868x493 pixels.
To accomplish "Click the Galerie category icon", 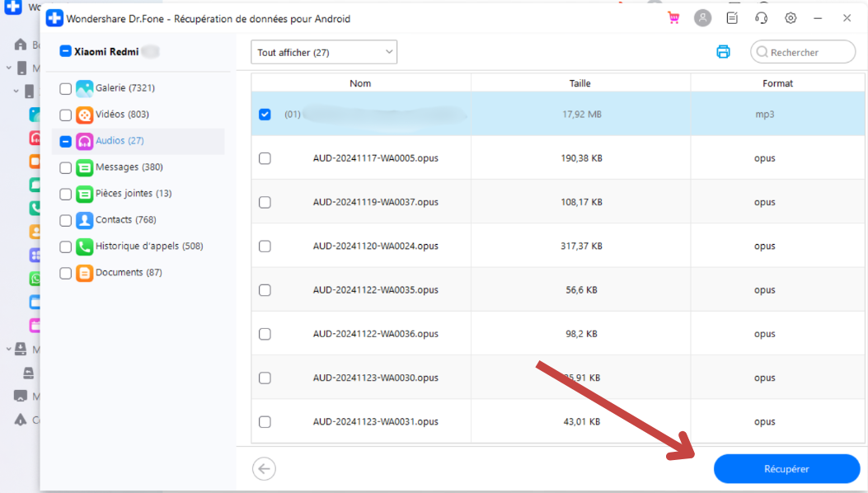I will pos(84,88).
